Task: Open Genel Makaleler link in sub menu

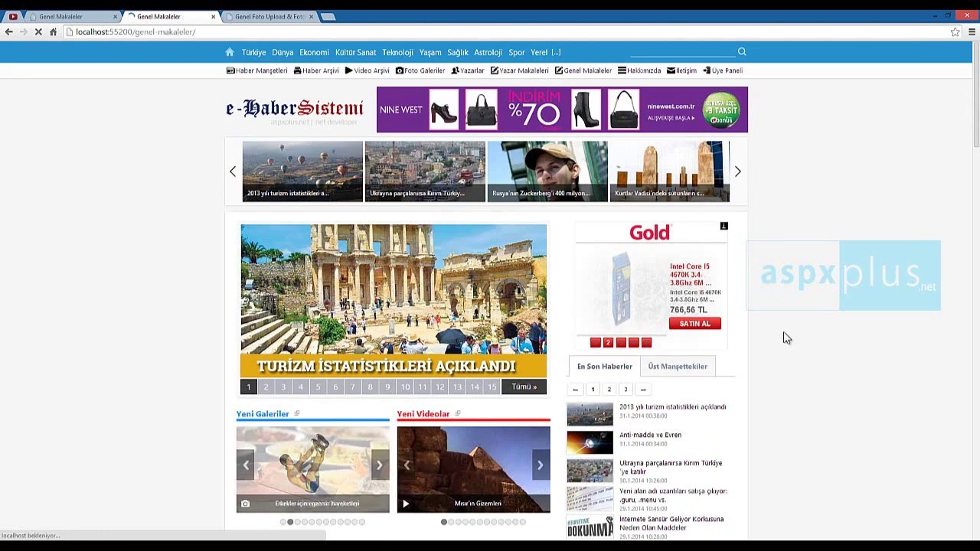Action: coord(583,70)
